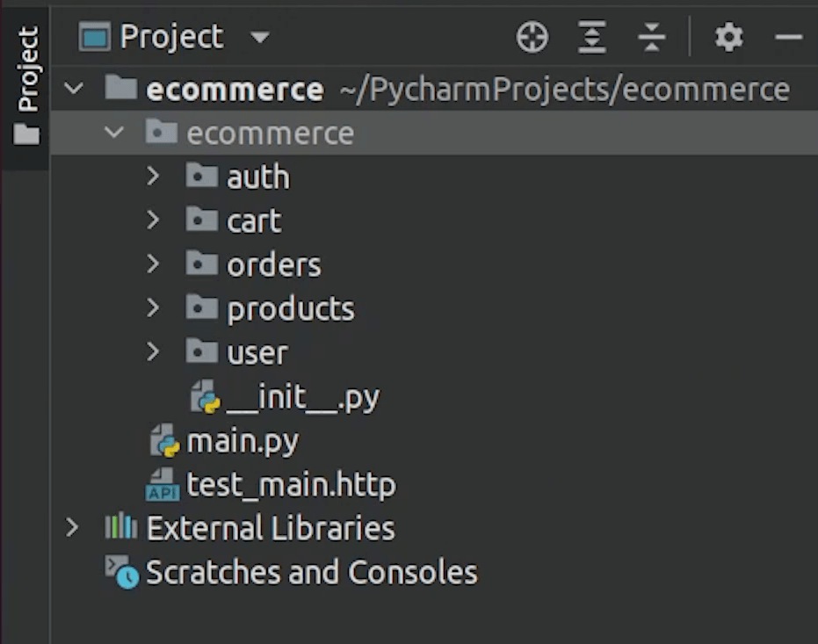Screen dimensions: 818x644
Task: Expand External Libraries node
Action: coord(73,528)
